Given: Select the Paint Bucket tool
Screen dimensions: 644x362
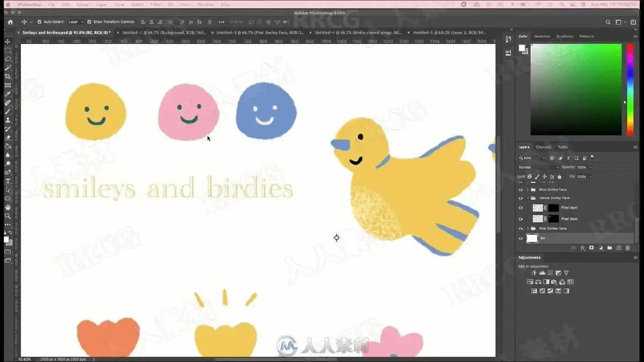Looking at the screenshot, I should pyautogui.click(x=8, y=146).
